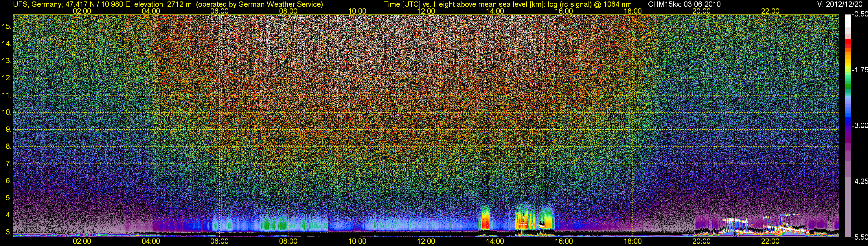Screen dimensions: 868x246
Task: Click the '14.' km height axis label
Action: pyautogui.click(x=7, y=43)
